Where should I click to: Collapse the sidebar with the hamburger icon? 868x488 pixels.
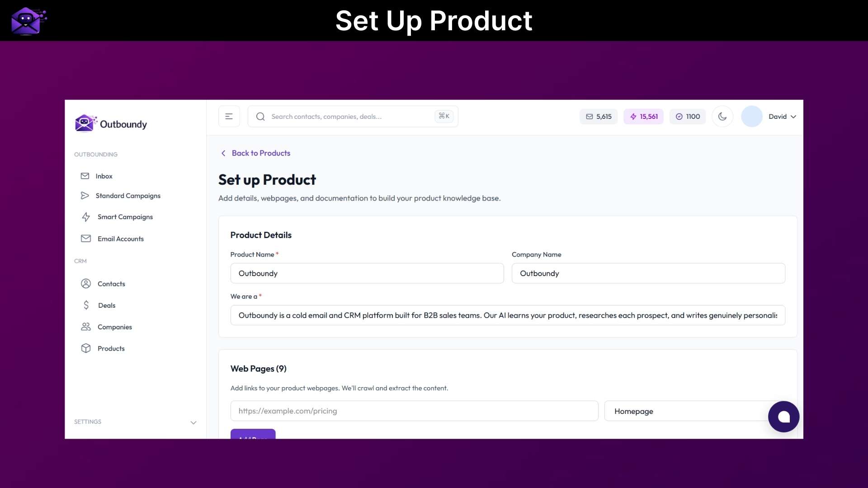click(x=229, y=116)
